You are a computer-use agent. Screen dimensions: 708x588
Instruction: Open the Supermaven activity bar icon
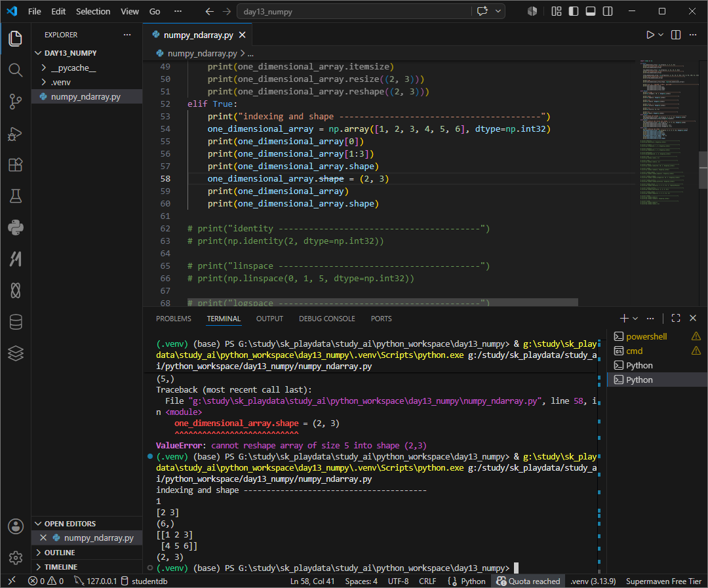point(15,259)
